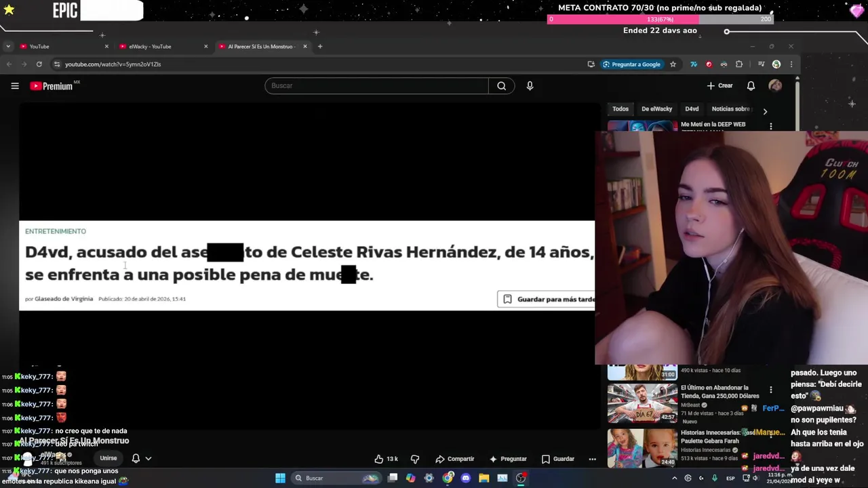The image size is (868, 488).
Task: Open options for Me Metí en la DEEP WEB
Action: coord(770,126)
